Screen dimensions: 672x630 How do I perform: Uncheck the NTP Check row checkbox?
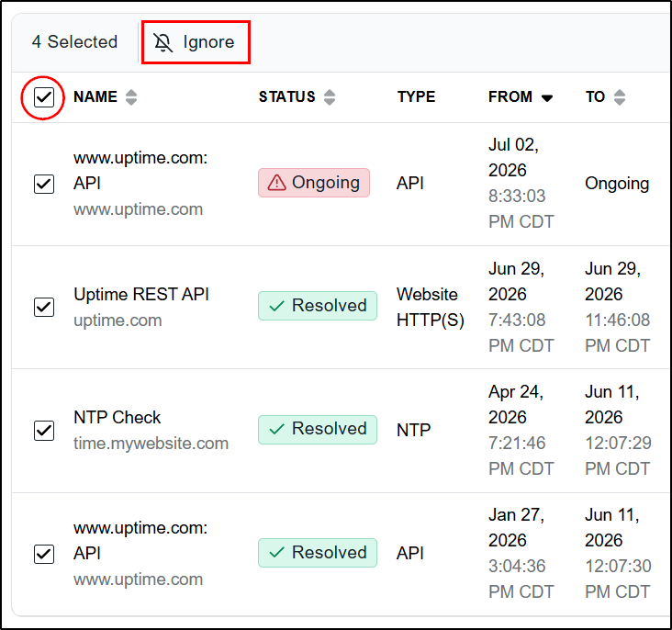44,431
